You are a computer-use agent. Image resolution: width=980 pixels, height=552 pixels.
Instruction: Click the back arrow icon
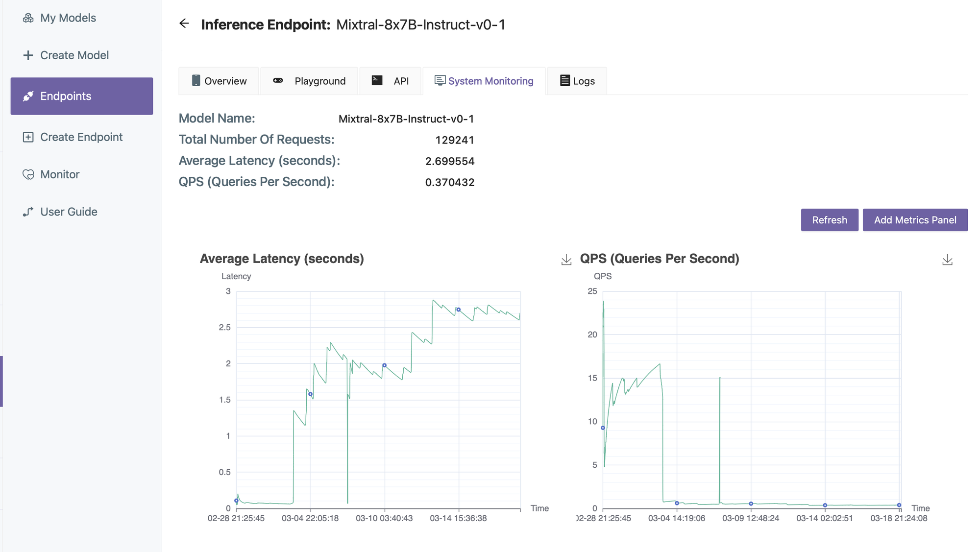[x=184, y=24]
